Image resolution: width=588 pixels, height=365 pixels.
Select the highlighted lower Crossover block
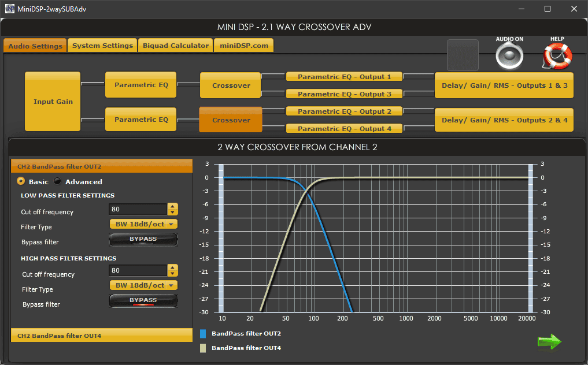(231, 120)
